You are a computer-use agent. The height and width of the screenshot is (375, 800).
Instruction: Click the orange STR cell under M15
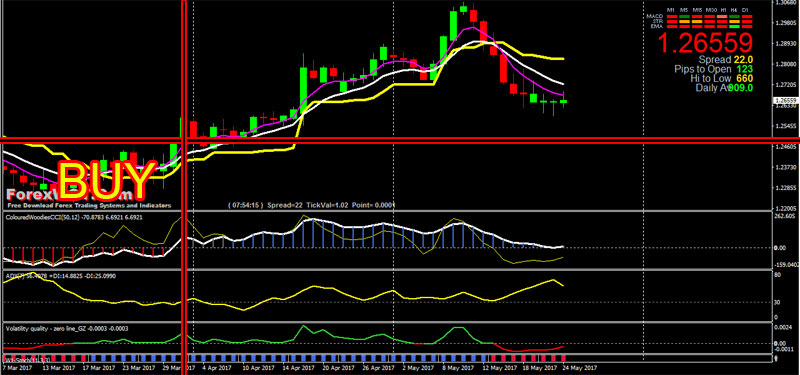pos(697,21)
